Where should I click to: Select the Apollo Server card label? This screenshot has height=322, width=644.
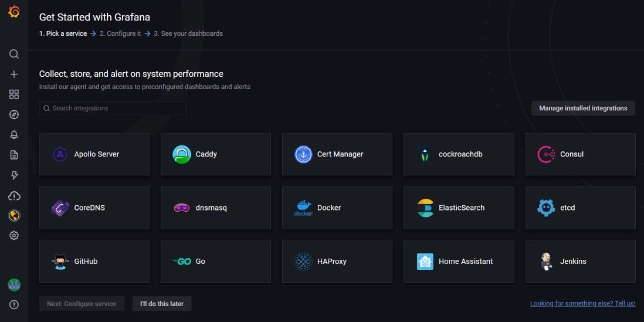click(97, 154)
